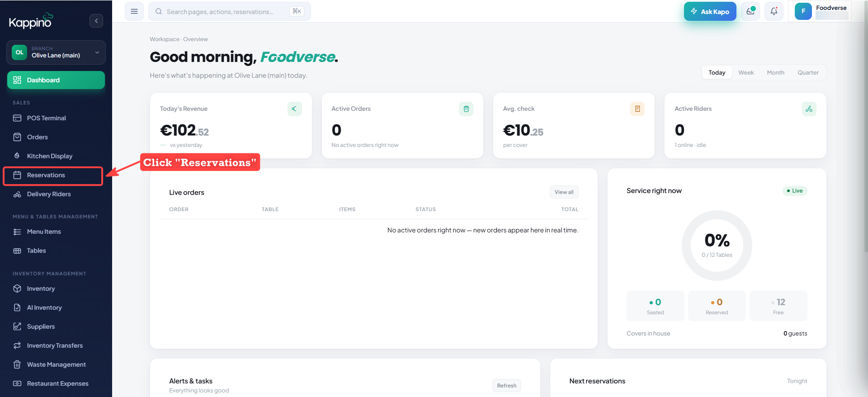Open Waste Management
The image size is (868, 397).
(x=56, y=364)
